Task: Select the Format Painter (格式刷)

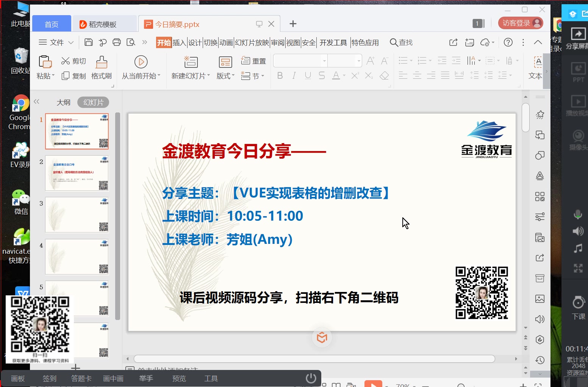Action: (x=102, y=68)
